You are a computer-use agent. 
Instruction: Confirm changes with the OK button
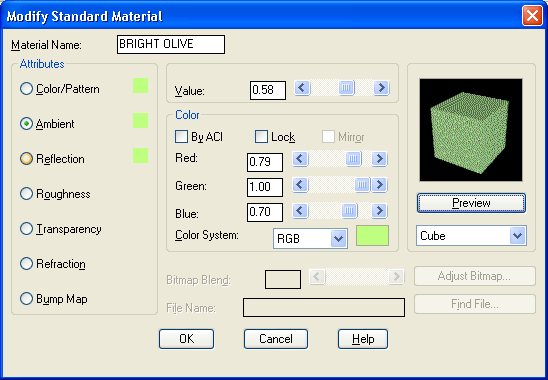click(186, 339)
